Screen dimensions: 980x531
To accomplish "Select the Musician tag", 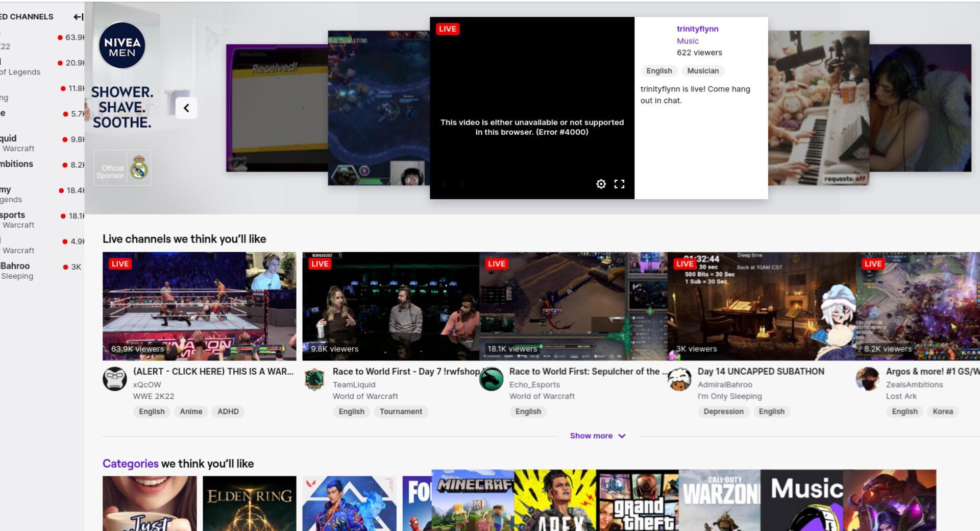I will [x=703, y=71].
